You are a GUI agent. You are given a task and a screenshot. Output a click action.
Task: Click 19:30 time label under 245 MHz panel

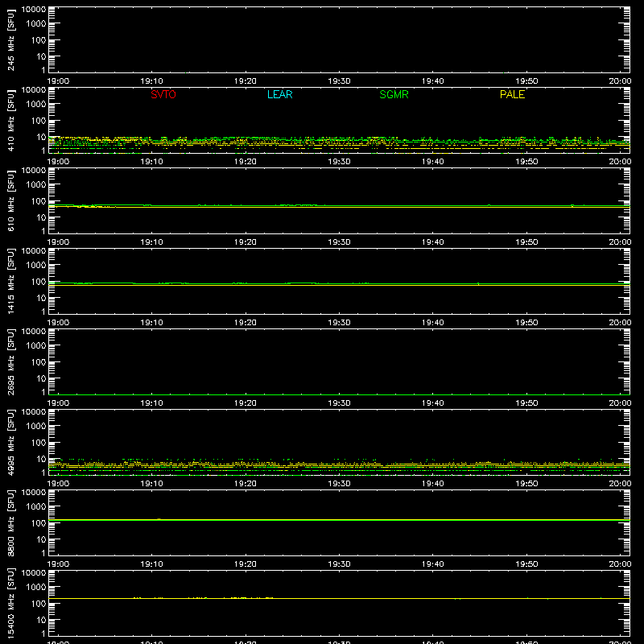click(339, 81)
